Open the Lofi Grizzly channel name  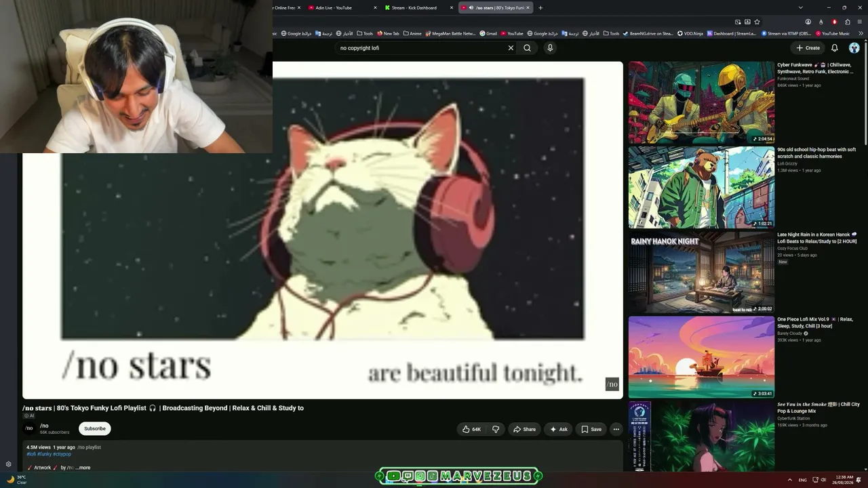pyautogui.click(x=787, y=163)
